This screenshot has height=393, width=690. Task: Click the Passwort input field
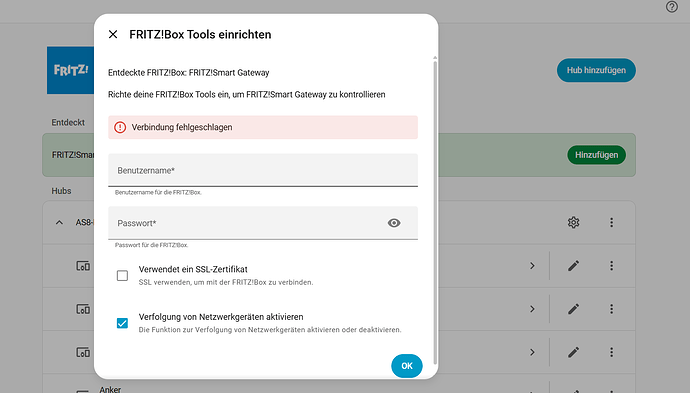pyautogui.click(x=263, y=223)
